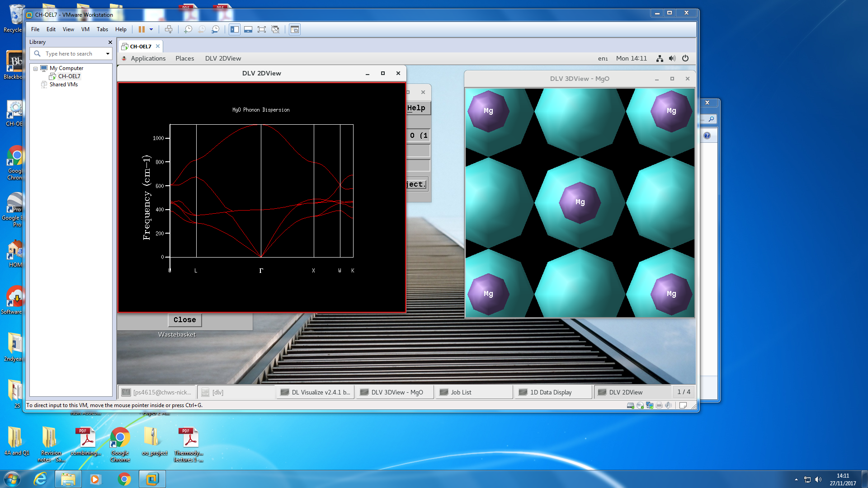Click the guest power icon
The height and width of the screenshot is (488, 868).
pos(685,58)
